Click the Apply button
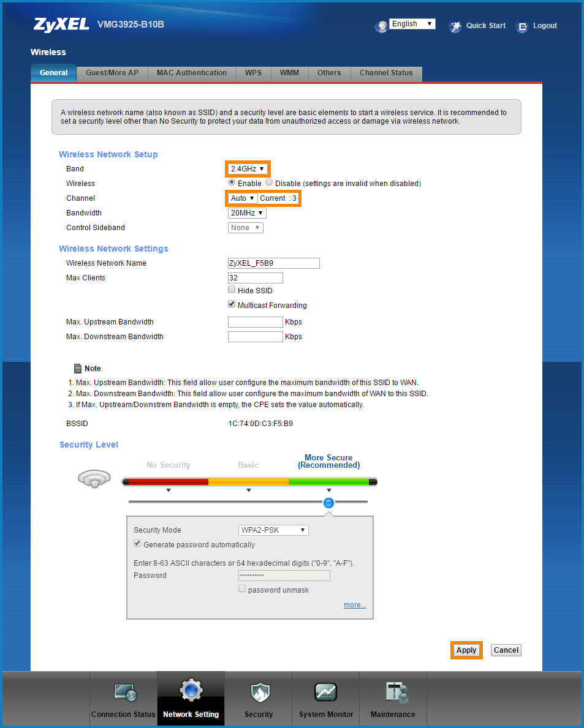Screen dimensions: 584x728 (466, 650)
